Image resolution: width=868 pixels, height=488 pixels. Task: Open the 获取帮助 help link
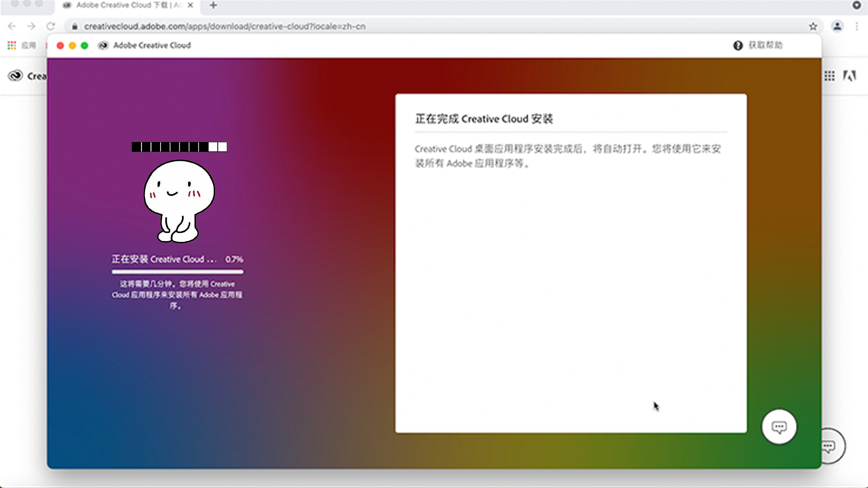pos(765,45)
